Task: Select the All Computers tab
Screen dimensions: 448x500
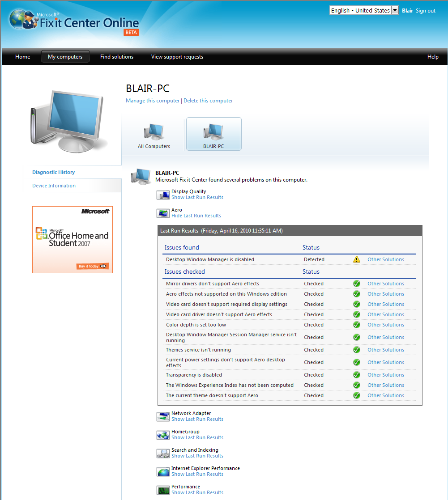Action: (154, 136)
